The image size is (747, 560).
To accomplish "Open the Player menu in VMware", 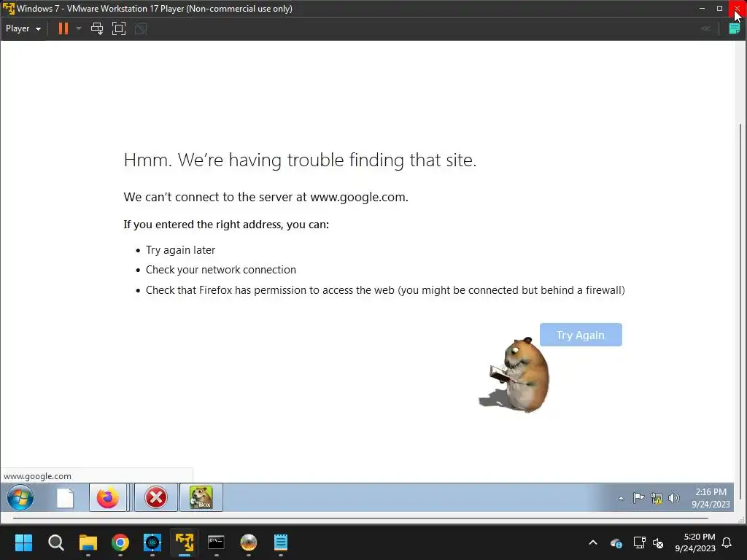I will 23,28.
